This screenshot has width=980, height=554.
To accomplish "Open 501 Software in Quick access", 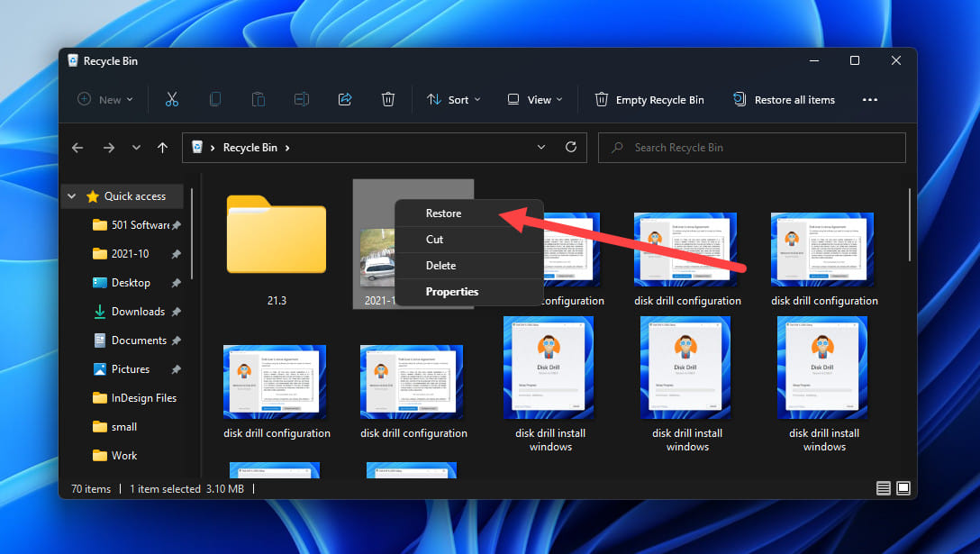I will point(141,225).
